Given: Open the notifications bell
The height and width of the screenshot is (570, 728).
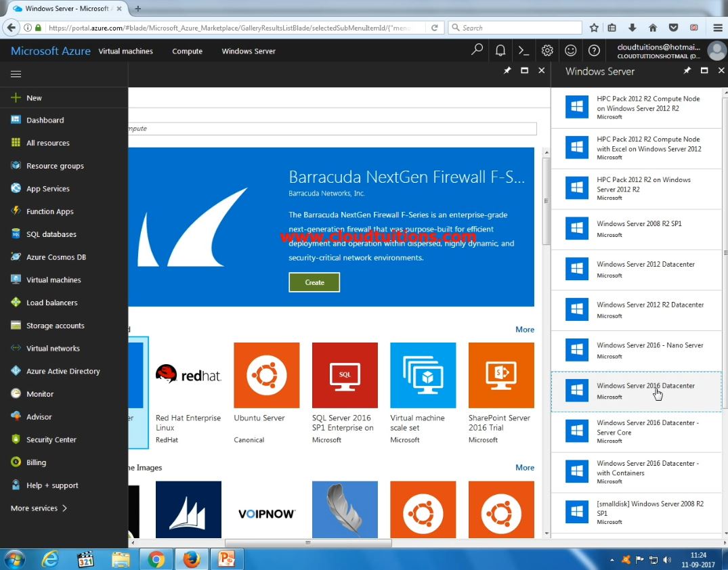Looking at the screenshot, I should point(500,50).
